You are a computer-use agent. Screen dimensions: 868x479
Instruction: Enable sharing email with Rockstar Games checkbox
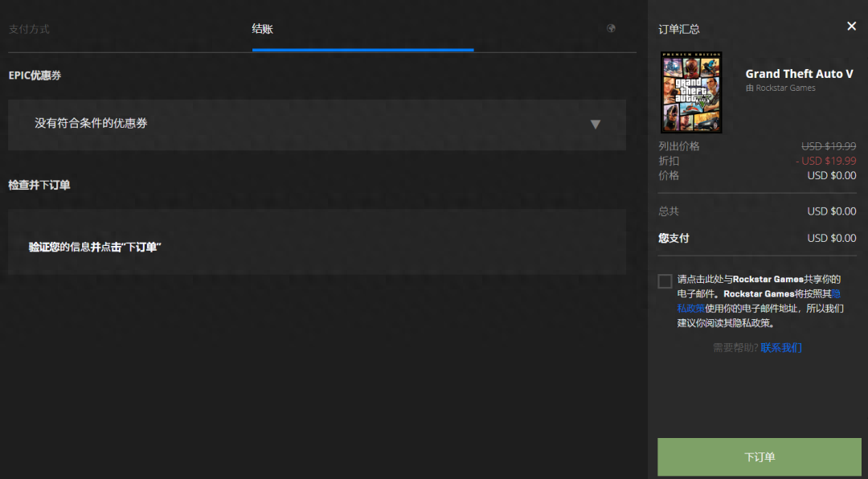(x=665, y=281)
